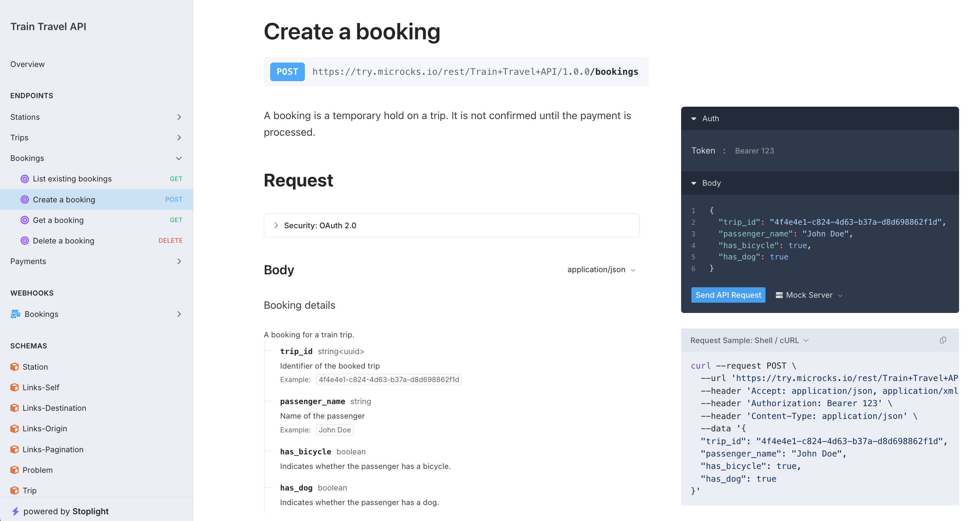Click the Station schema cube icon

(x=15, y=366)
